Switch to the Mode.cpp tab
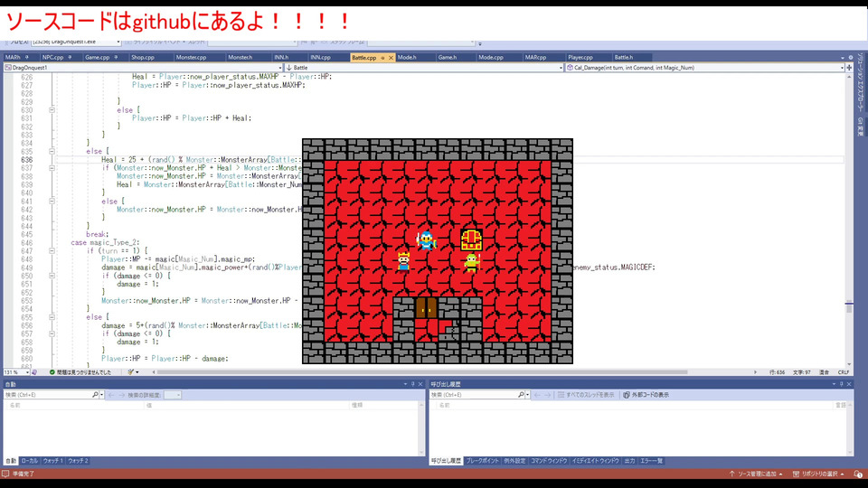The height and width of the screenshot is (488, 868). [491, 58]
